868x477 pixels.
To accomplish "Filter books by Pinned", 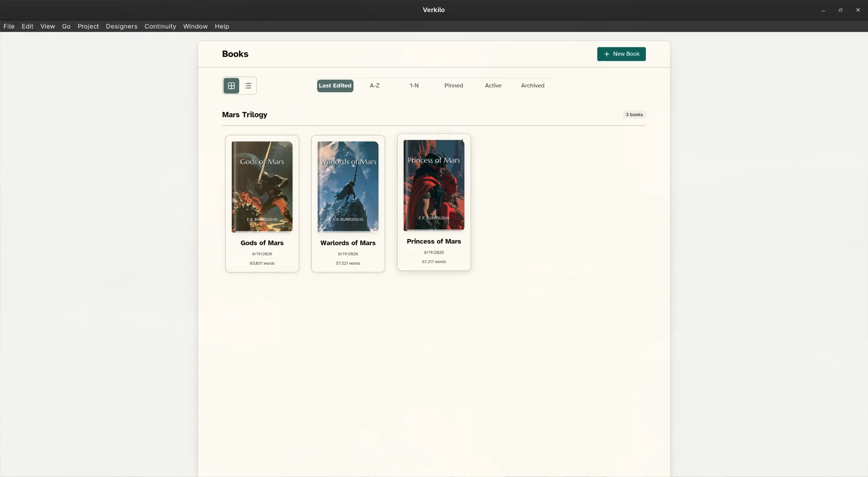I will [454, 85].
